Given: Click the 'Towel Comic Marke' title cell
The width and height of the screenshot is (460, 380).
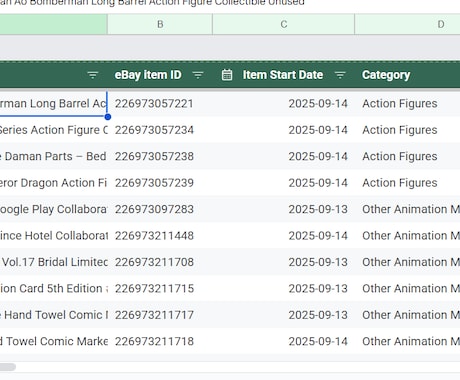Looking at the screenshot, I should (53, 341).
